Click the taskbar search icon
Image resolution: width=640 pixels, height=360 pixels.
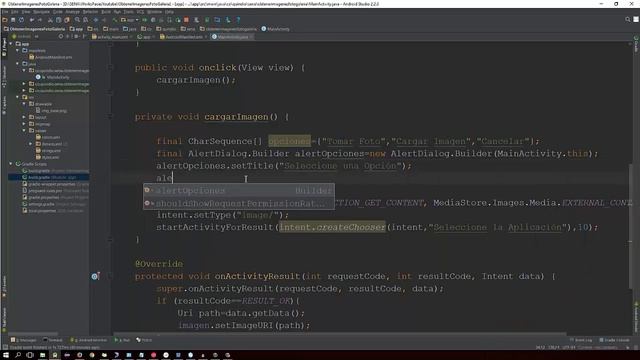click(x=18, y=355)
